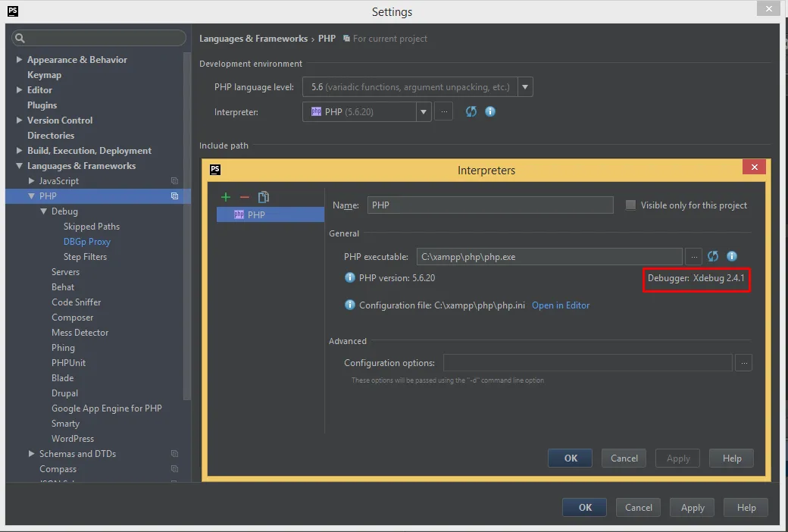788x532 pixels.
Task: Open the PHP language level dropdown
Action: coord(525,87)
